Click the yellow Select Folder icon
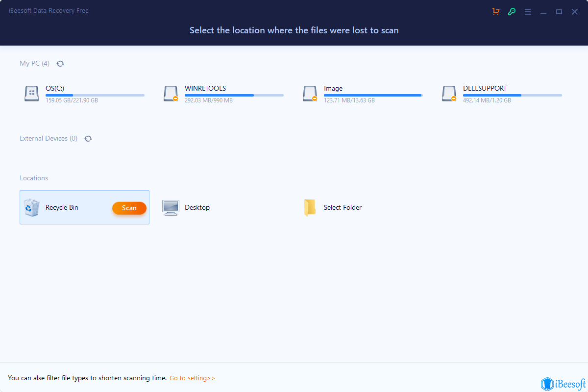The image size is (588, 392). pos(310,207)
